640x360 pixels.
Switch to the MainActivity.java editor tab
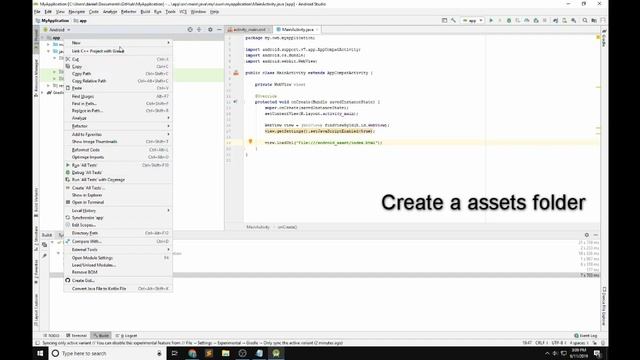point(297,30)
